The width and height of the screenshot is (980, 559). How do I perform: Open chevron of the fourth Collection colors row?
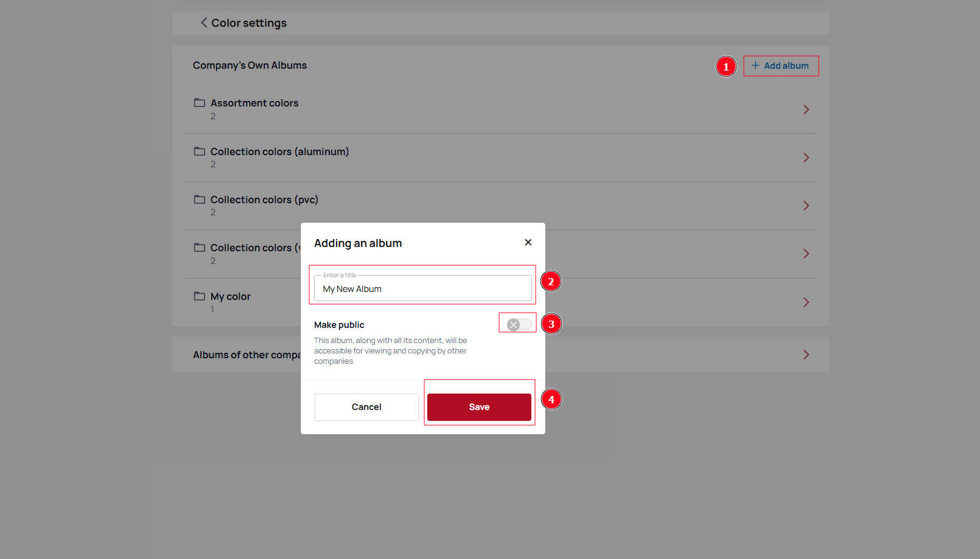pyautogui.click(x=806, y=254)
